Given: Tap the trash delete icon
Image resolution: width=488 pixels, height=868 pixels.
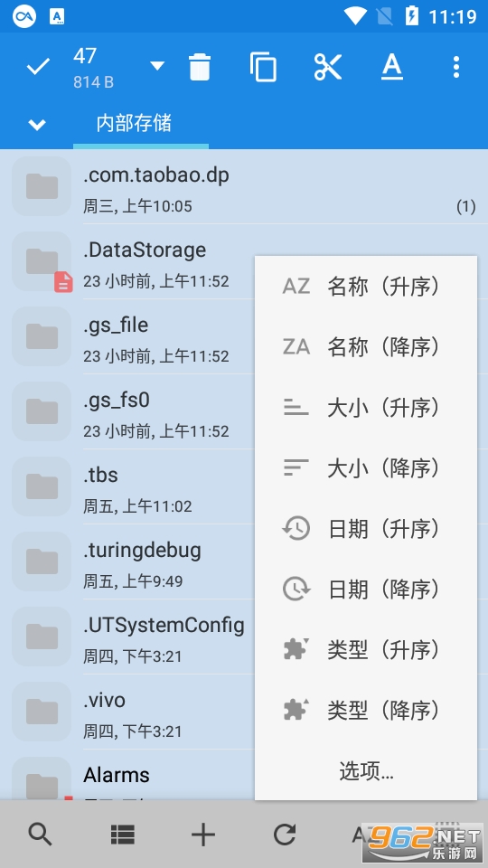Looking at the screenshot, I should click(x=199, y=67).
